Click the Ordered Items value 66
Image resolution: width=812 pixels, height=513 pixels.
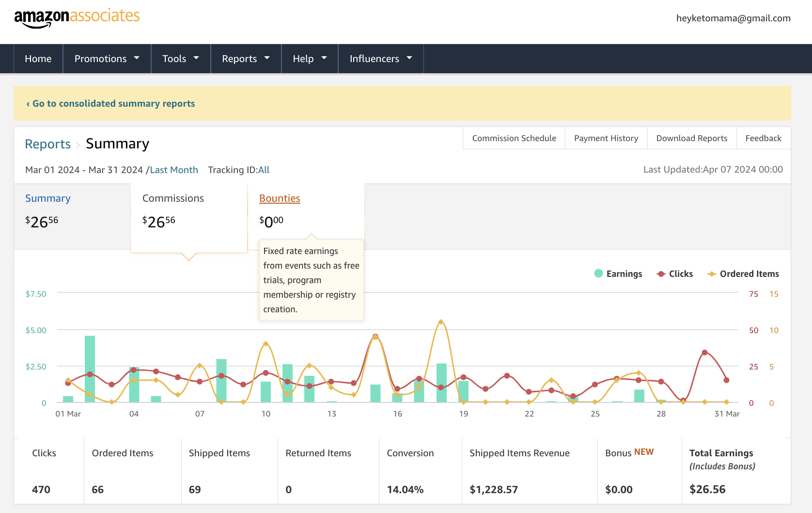(98, 490)
